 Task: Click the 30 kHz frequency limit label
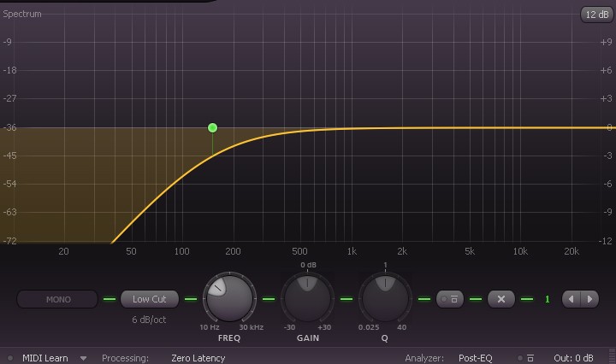pyautogui.click(x=251, y=327)
